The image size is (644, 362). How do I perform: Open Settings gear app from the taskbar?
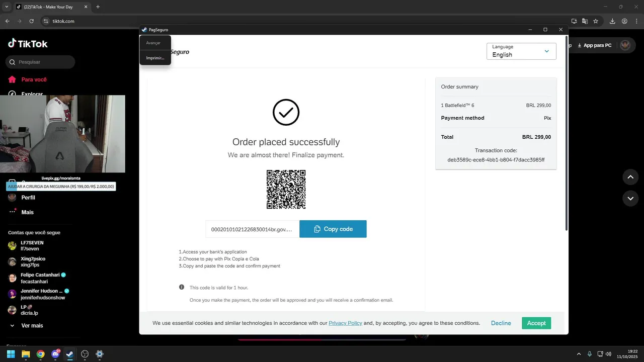[x=100, y=354]
